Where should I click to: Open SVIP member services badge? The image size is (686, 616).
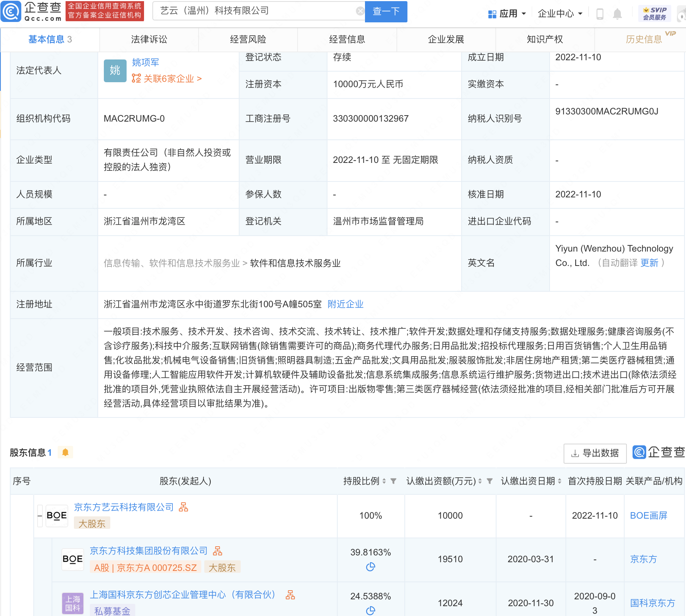click(x=655, y=14)
